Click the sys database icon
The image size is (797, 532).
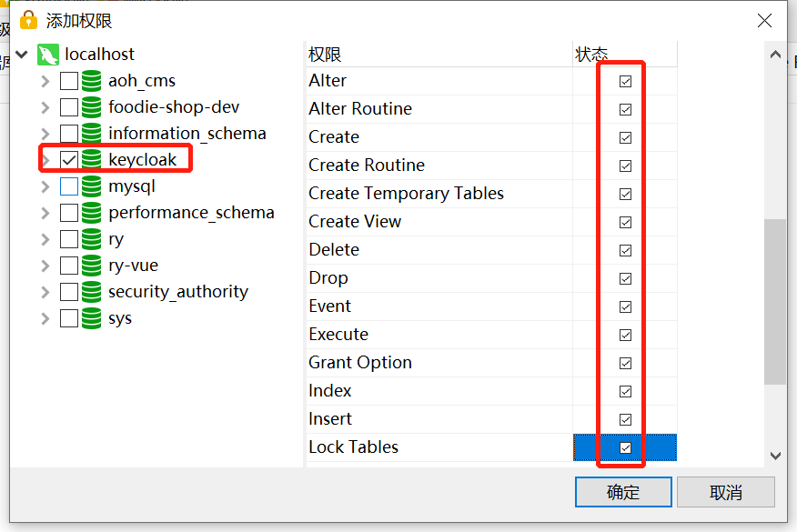click(x=92, y=318)
